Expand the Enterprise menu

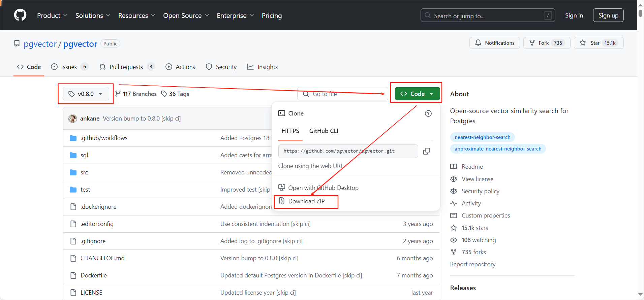coord(235,15)
